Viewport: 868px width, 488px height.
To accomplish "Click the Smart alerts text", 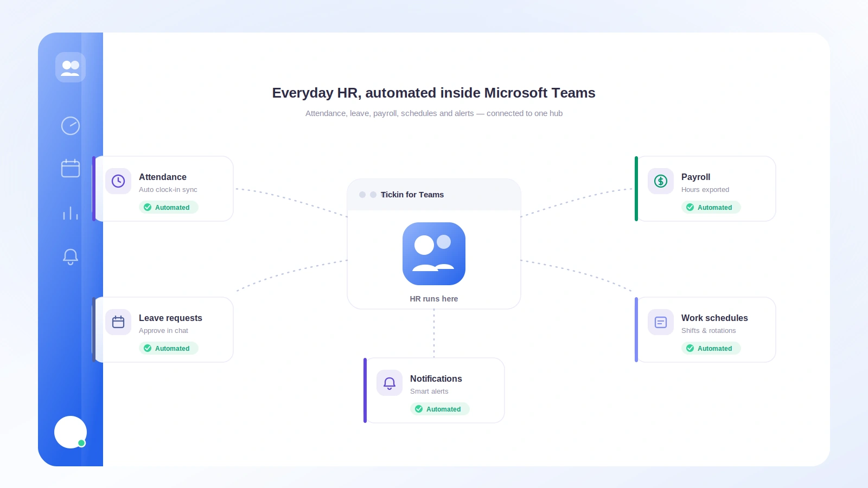I will (x=429, y=391).
